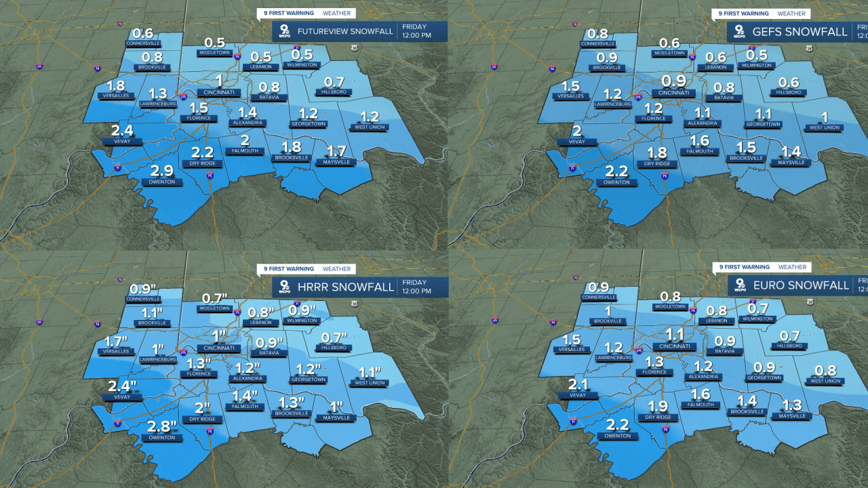Select the Weather tab above the HRRR banner
This screenshot has width=868, height=488.
[x=336, y=268]
